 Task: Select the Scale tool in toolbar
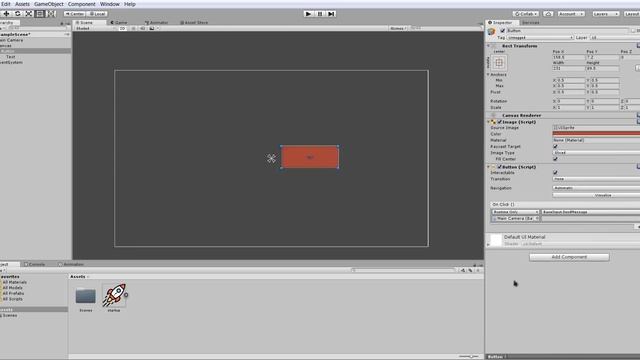tap(29, 13)
